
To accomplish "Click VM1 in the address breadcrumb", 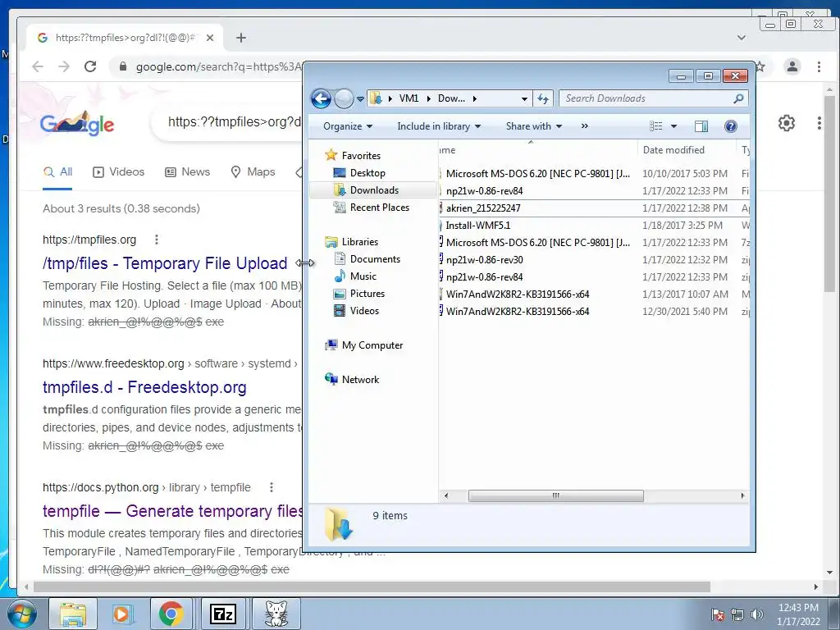I will coord(409,98).
